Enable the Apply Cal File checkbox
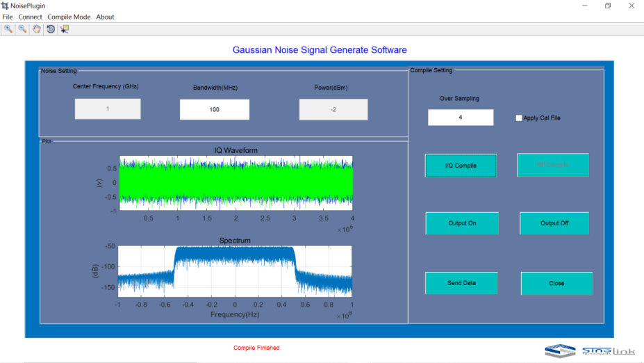This screenshot has width=644, height=363. pos(519,118)
